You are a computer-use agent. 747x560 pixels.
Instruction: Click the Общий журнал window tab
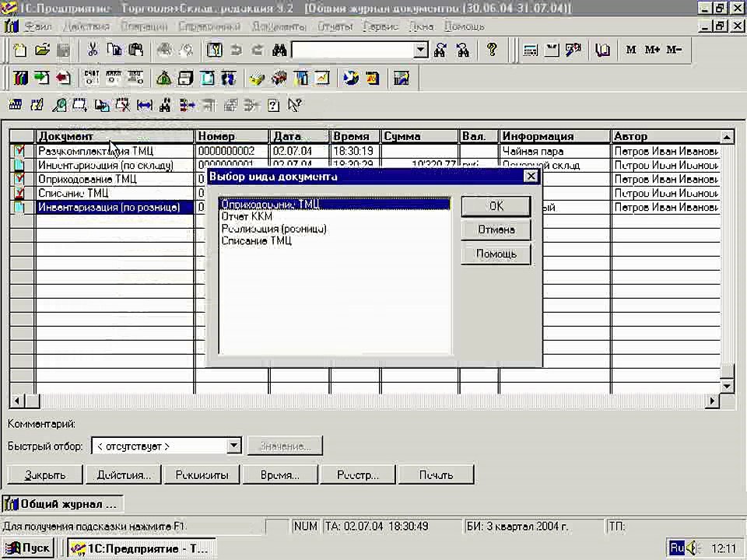(62, 504)
